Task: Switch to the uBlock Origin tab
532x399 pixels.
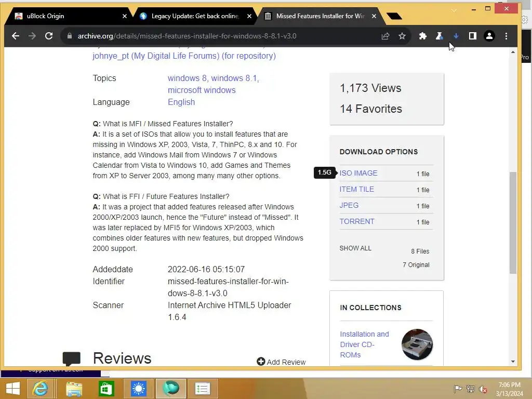Action: pos(68,16)
